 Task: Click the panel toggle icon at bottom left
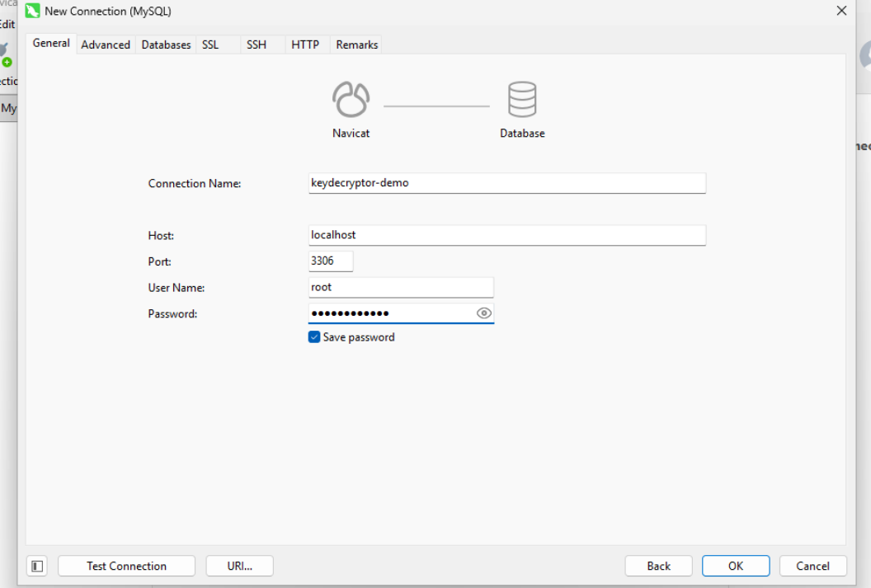point(36,566)
